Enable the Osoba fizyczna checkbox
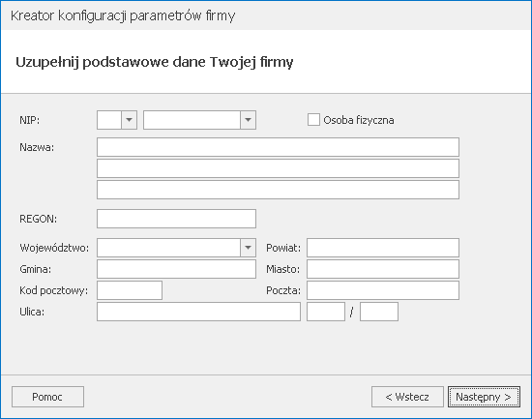The height and width of the screenshot is (419, 532). [x=313, y=120]
